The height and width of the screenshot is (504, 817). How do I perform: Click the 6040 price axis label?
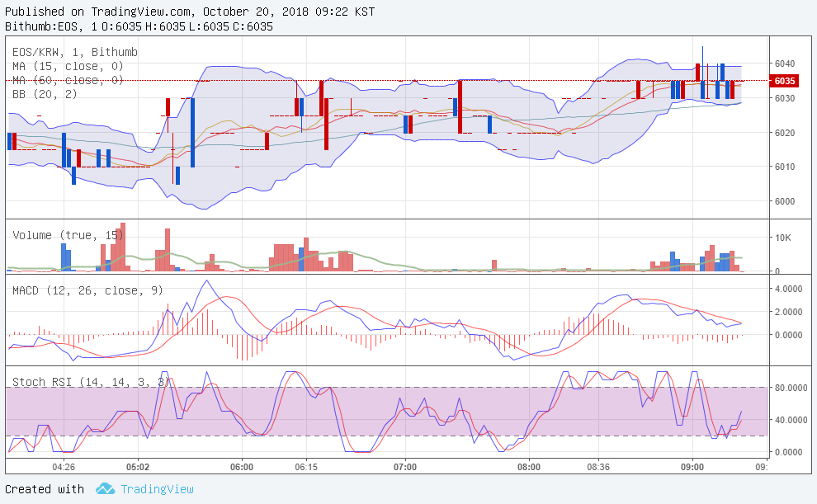(x=785, y=64)
